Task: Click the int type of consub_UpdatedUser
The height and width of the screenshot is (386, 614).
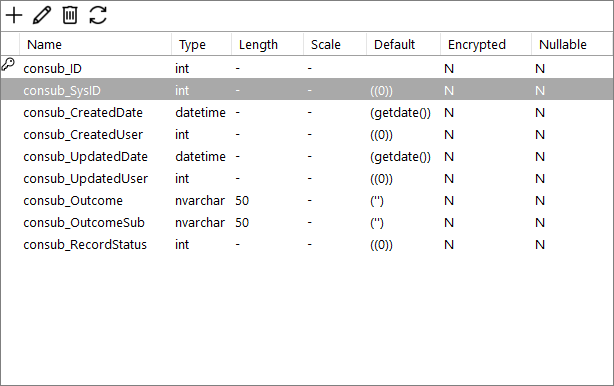Action: pyautogui.click(x=182, y=179)
